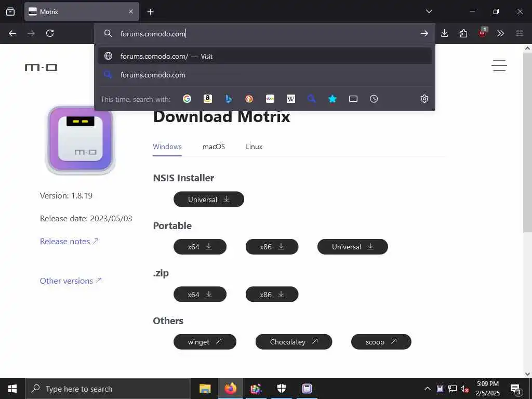Search in History clock icon
Viewport: 532px width, 399px height.
(x=374, y=99)
